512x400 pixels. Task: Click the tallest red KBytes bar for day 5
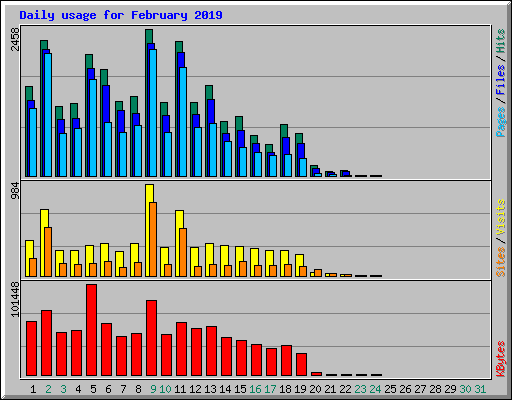pos(92,330)
